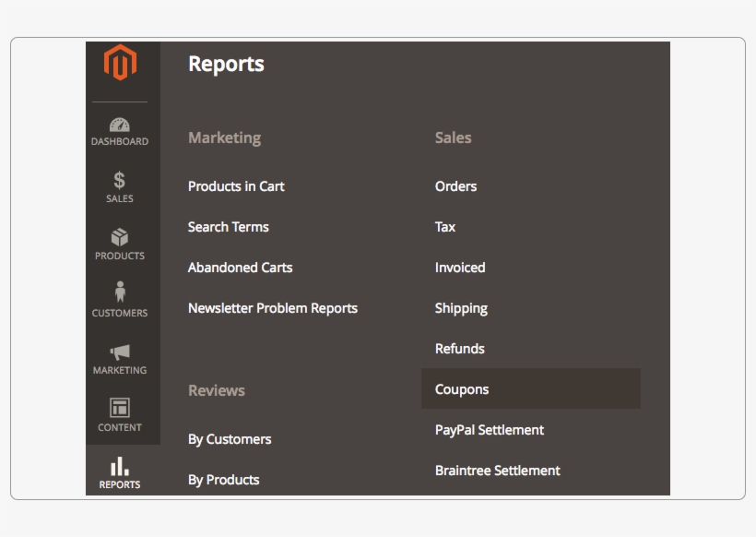Open the Abandoned Carts report
The image size is (756, 537).
coord(240,267)
